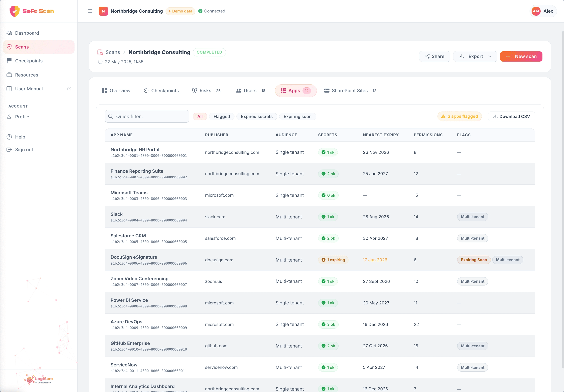Viewport: 564px width, 392px height.
Task: Click the LogiSam IT Consultancy logo
Action: (x=38, y=380)
